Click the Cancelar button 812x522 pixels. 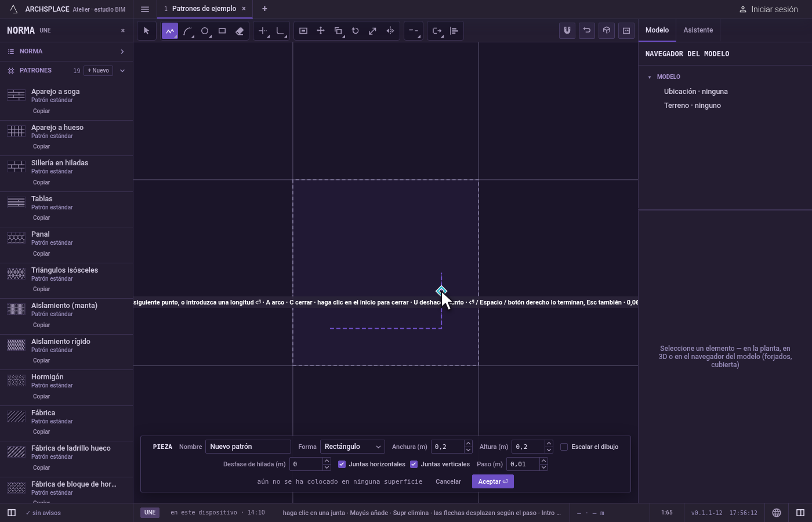448,481
